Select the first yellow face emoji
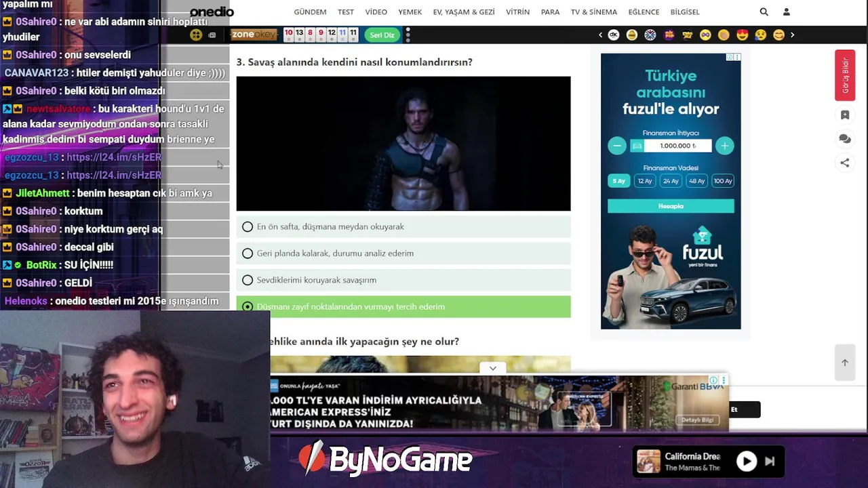868x488 pixels. [x=632, y=35]
